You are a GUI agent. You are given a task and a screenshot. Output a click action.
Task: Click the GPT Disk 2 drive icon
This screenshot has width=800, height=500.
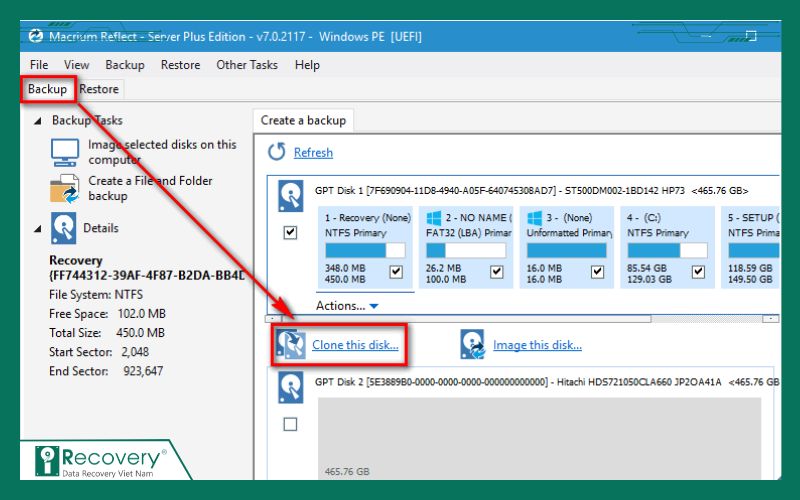pyautogui.click(x=290, y=387)
